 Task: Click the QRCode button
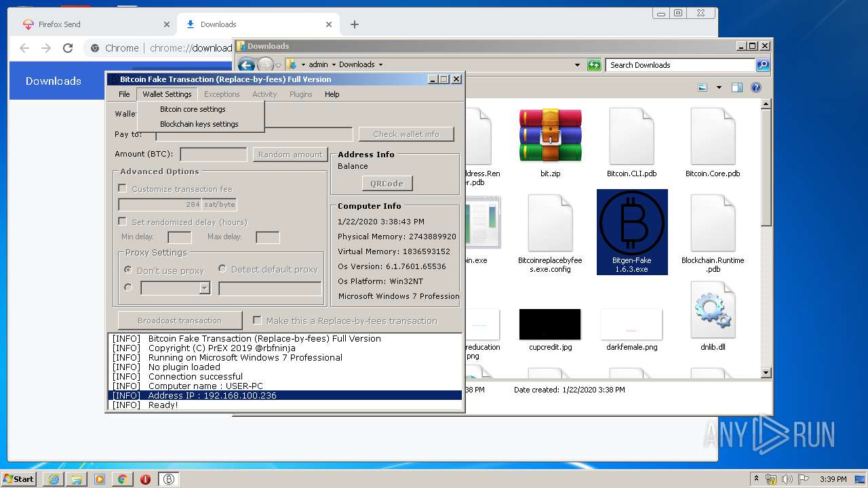tap(387, 184)
